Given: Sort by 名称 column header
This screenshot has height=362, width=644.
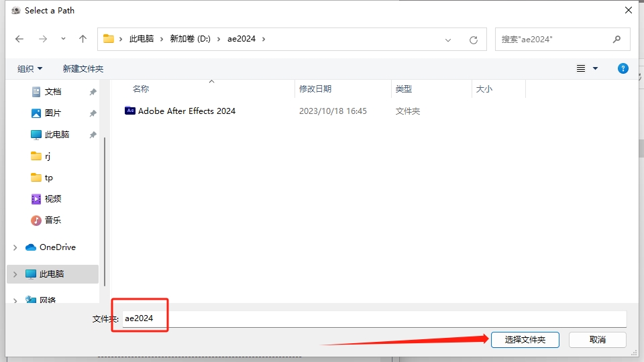Looking at the screenshot, I should coord(141,88).
